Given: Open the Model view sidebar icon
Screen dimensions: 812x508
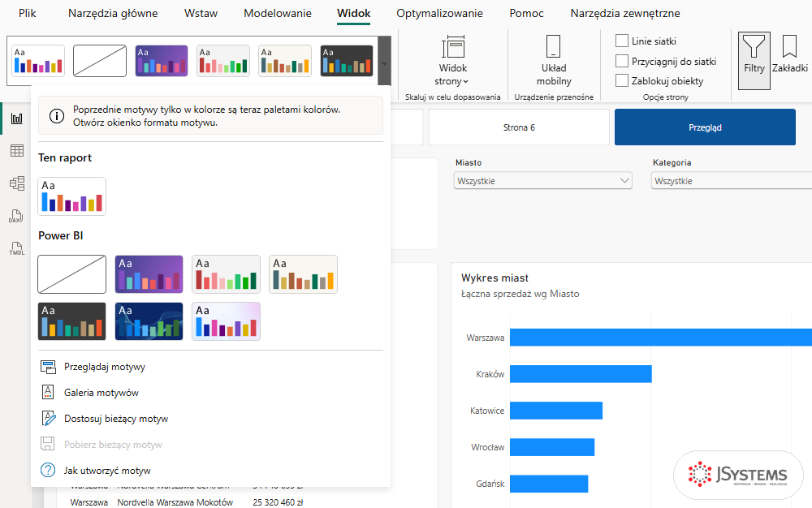Looking at the screenshot, I should point(16,183).
